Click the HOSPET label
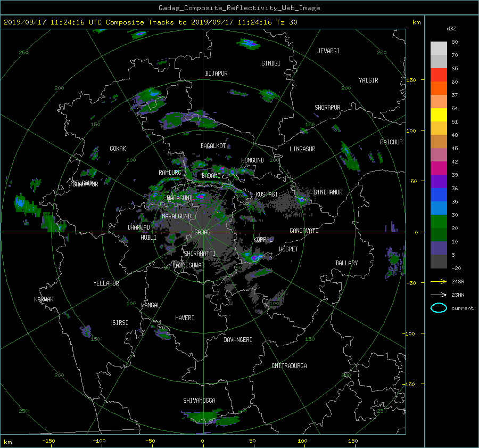 point(288,249)
